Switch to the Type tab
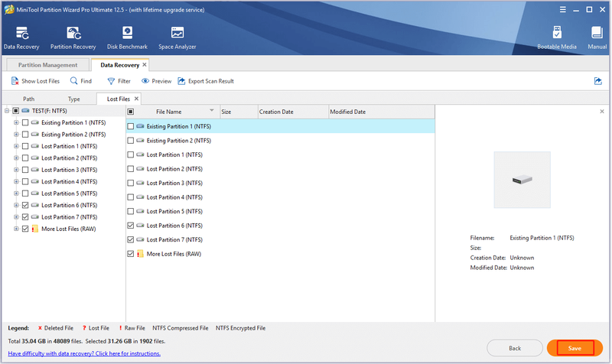The height and width of the screenshot is (364, 612). pyautogui.click(x=73, y=99)
